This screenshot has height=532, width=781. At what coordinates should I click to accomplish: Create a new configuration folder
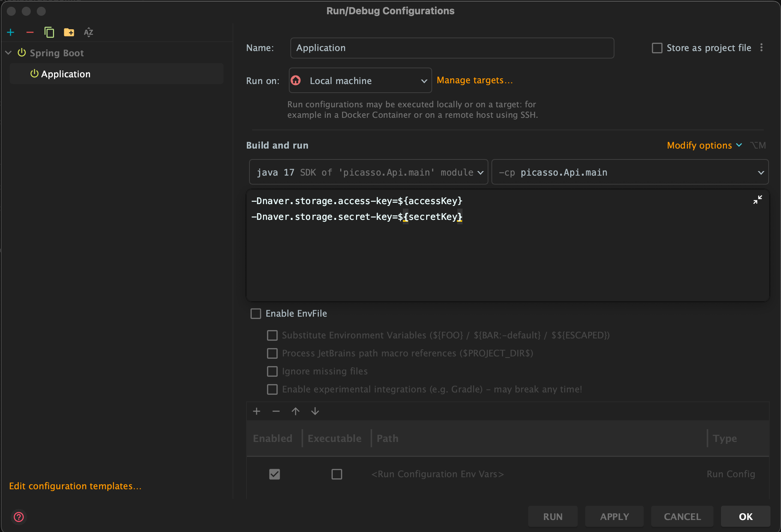click(x=69, y=33)
